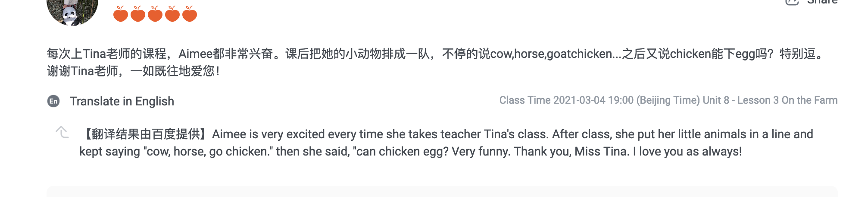Select the third apple rating icon
Viewport: 868px width, 197px height.
[155, 14]
